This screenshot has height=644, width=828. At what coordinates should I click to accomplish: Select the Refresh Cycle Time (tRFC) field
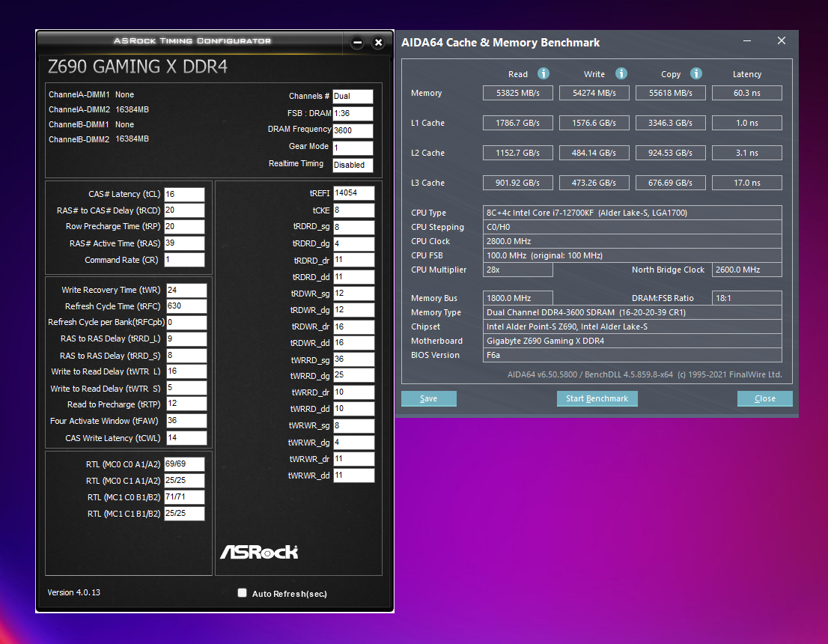tap(186, 306)
